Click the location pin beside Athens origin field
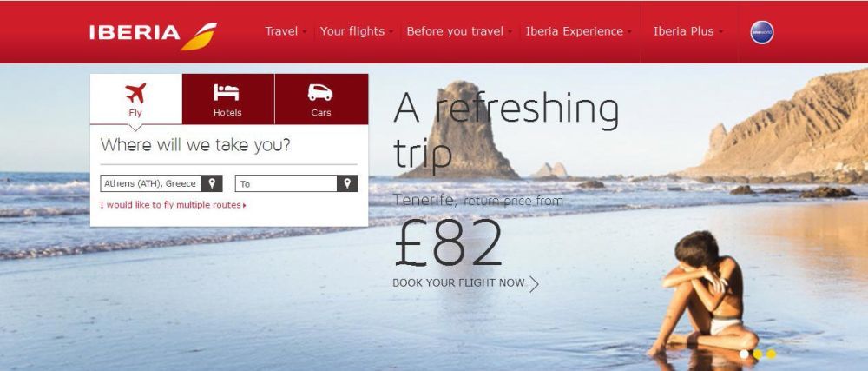 pos(212,183)
